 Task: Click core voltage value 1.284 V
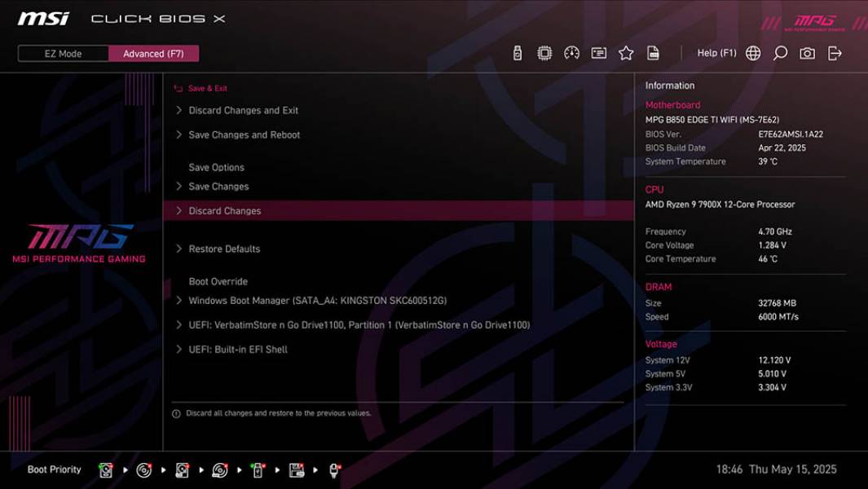tap(772, 245)
